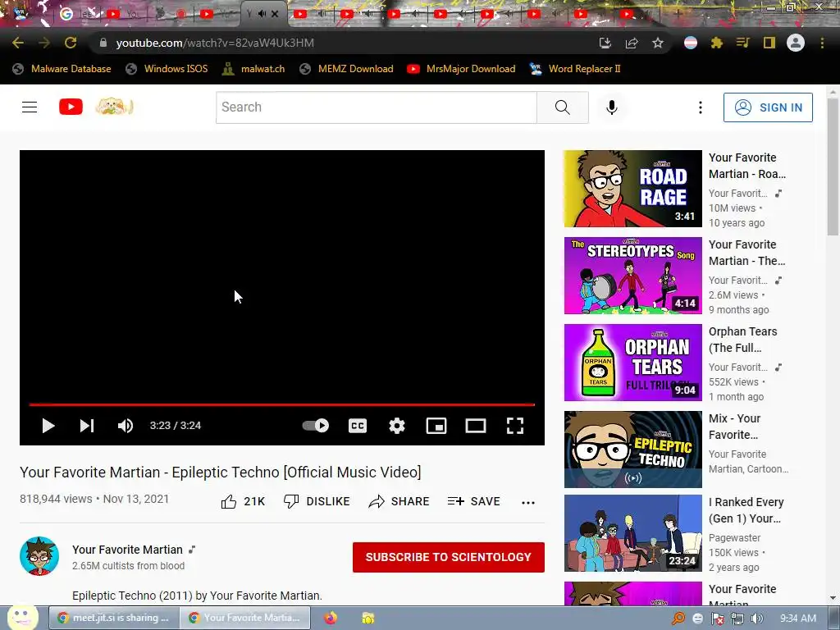Open the Malware Database bookmark
This screenshot has width=840, height=630.
coord(62,69)
